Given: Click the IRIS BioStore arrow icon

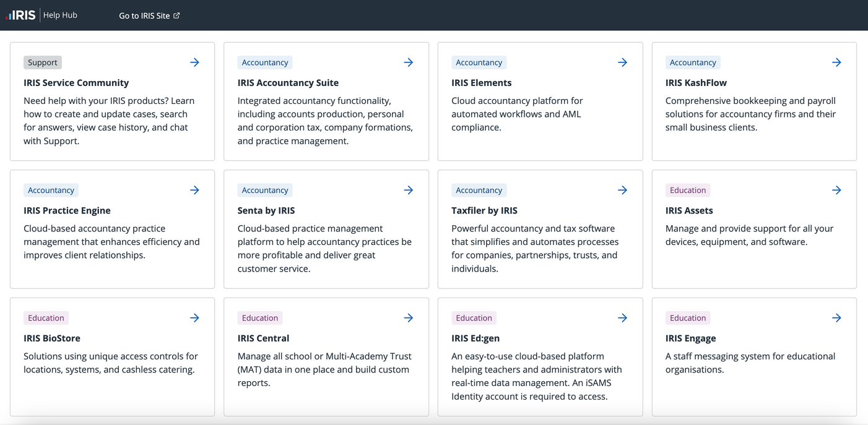Looking at the screenshot, I should 194,318.
